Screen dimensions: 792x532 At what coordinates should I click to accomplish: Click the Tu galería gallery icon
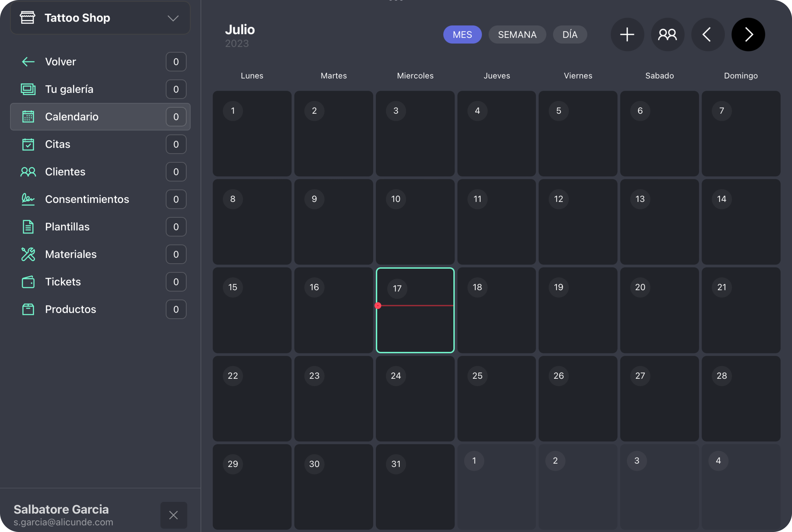pyautogui.click(x=28, y=89)
